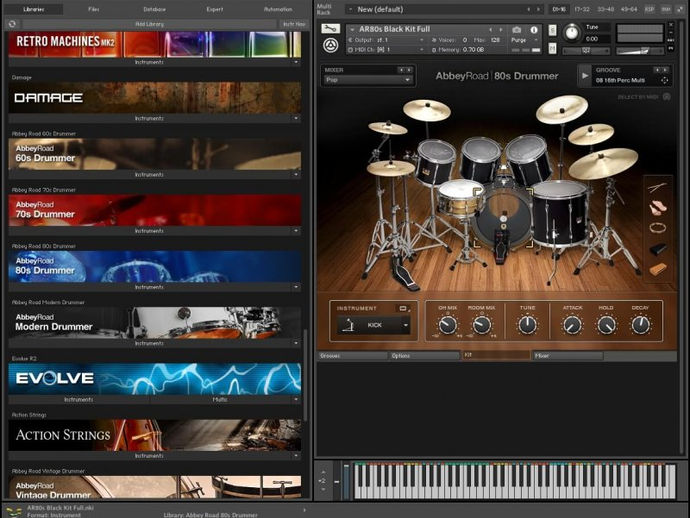Select the tambourine percussion icon

coord(658,228)
